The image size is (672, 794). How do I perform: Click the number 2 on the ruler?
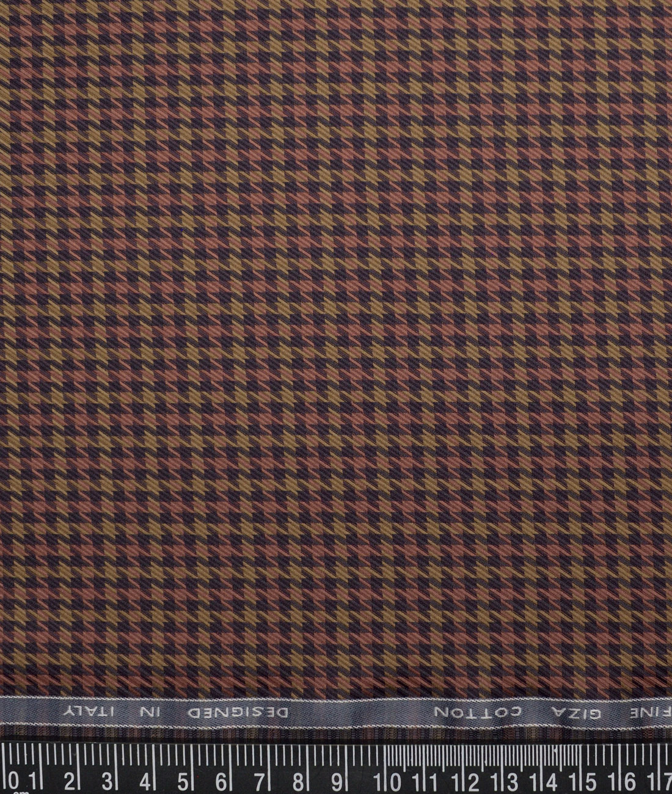pyautogui.click(x=70, y=780)
